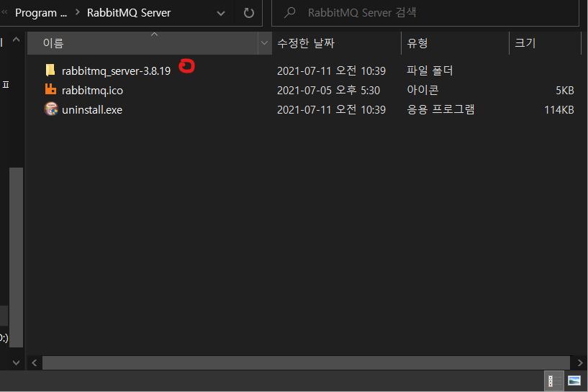
Task: Click navigation pane scroll up arrow
Action: click(16, 40)
